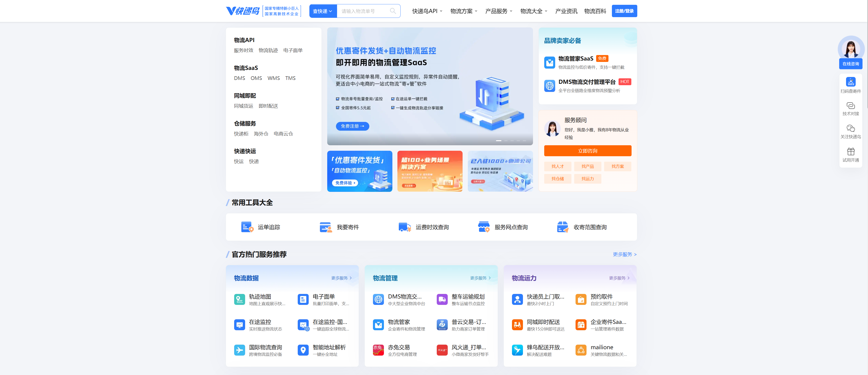This screenshot has width=868, height=375.
Task: Click 电商云仓 under 仓储服务
Action: 283,134
